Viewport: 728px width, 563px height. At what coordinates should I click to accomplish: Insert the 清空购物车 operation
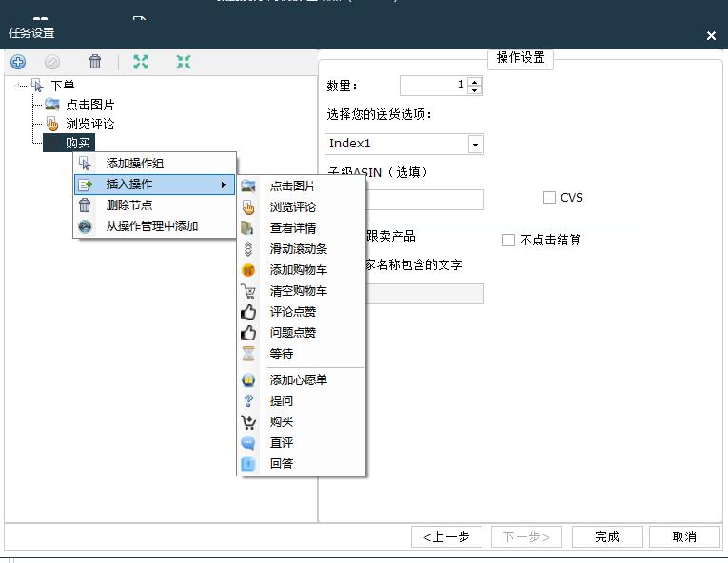click(302, 291)
